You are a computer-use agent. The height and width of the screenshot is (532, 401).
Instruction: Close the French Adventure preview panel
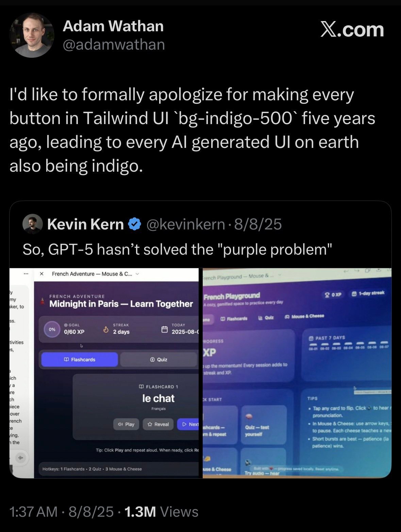pyautogui.click(x=41, y=274)
